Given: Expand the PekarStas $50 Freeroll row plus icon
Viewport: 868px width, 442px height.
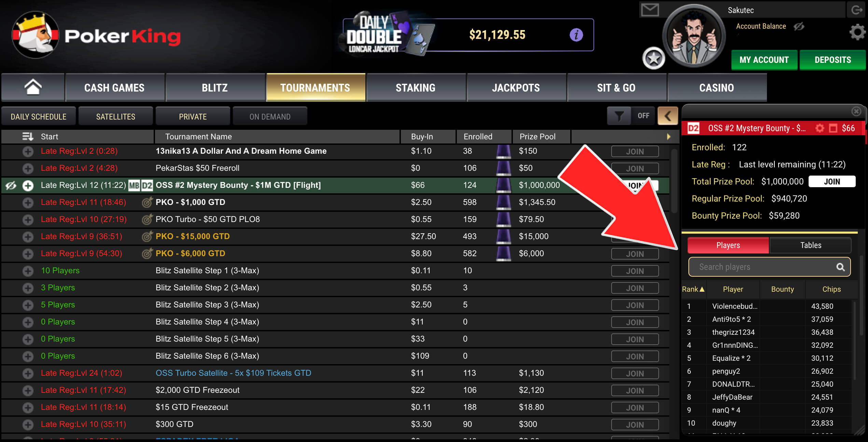Looking at the screenshot, I should click(28, 168).
